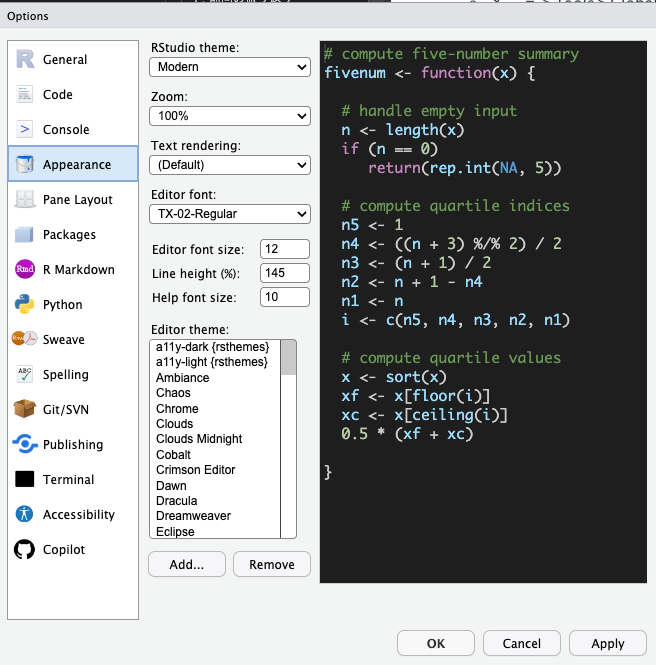Click the General R logo icon
The height and width of the screenshot is (665, 656).
[x=25, y=60]
